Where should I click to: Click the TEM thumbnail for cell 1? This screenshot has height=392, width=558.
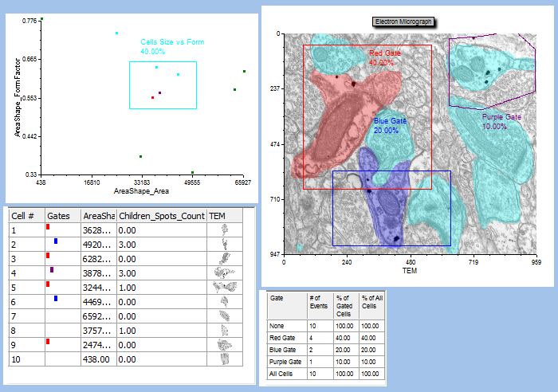[224, 230]
